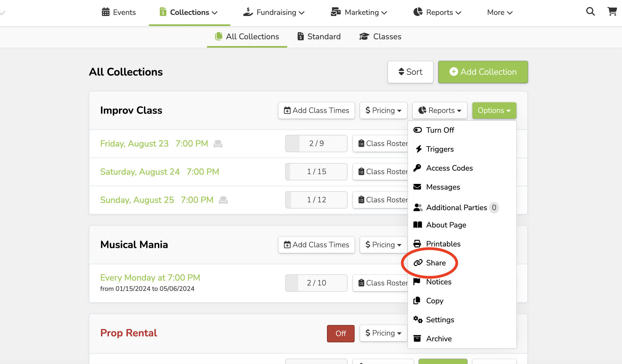Click the Add Collection button
622x364 pixels.
(x=483, y=72)
